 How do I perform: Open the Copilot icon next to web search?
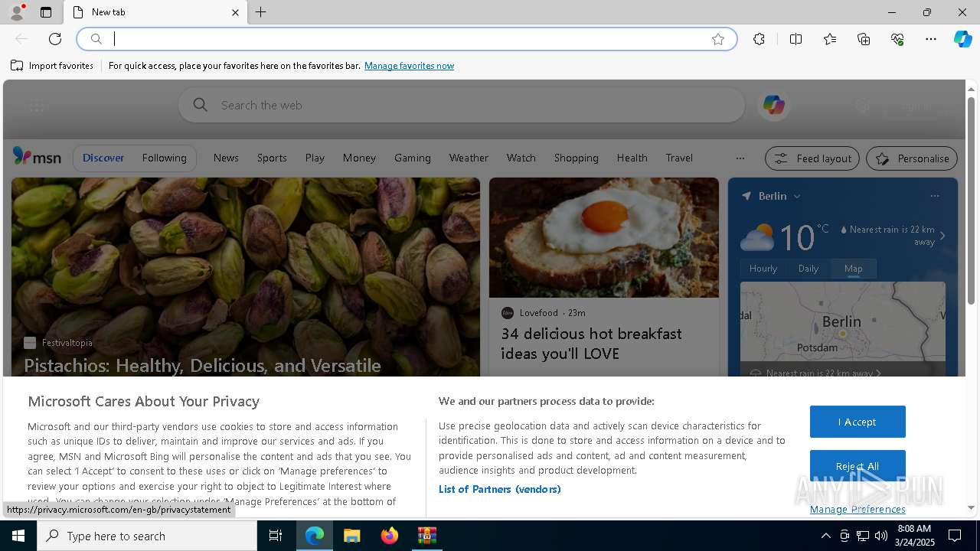(x=773, y=105)
